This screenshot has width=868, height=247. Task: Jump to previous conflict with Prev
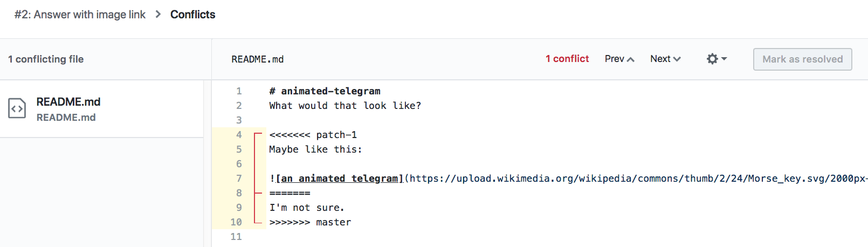click(x=619, y=59)
